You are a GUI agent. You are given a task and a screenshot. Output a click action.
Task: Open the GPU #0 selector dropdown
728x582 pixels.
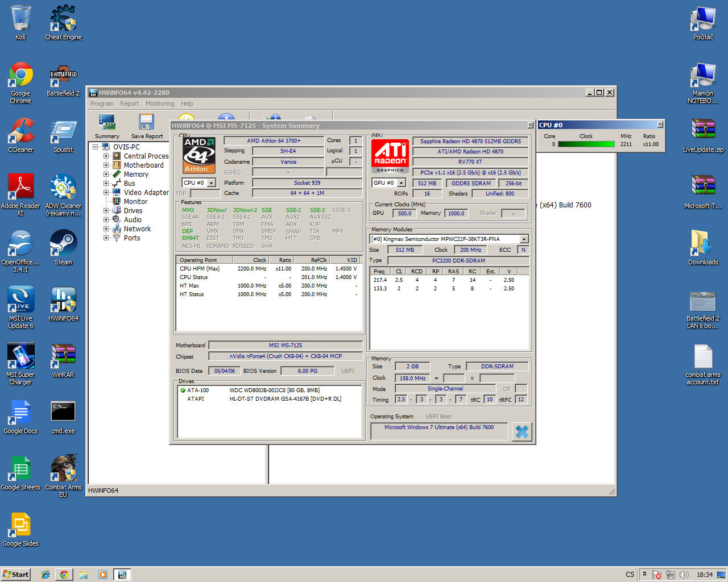coord(402,183)
